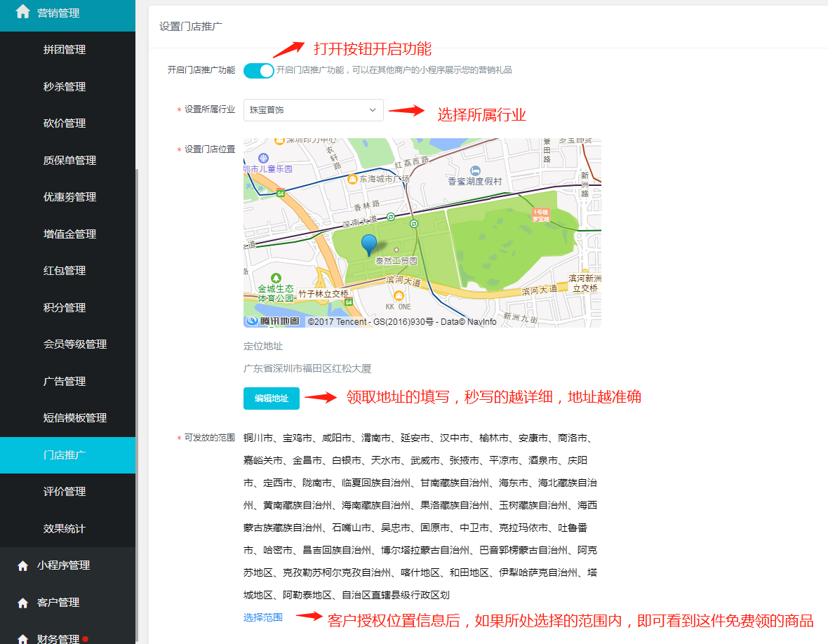Open 短信模板管理 menu item

(x=75, y=418)
